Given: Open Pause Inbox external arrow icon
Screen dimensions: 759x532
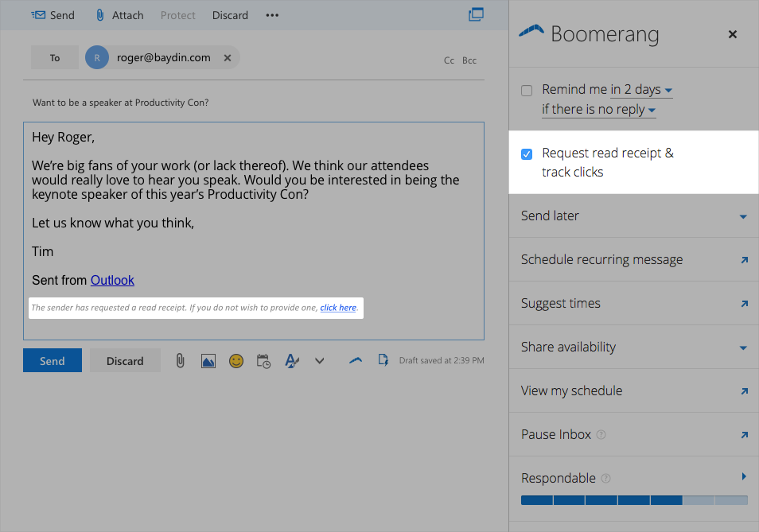Looking at the screenshot, I should [745, 435].
